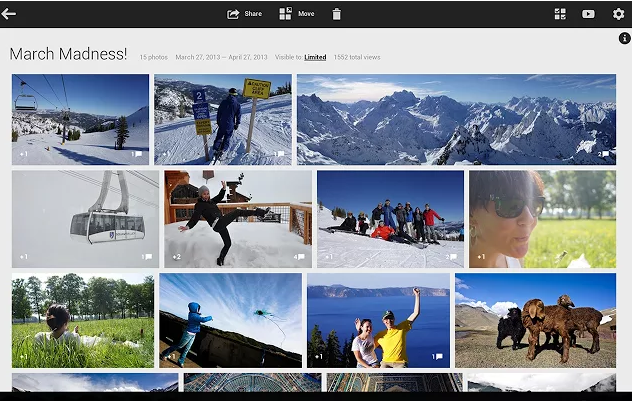The width and height of the screenshot is (632, 402).
Task: Open the mountain range panorama photo
Action: (x=456, y=118)
